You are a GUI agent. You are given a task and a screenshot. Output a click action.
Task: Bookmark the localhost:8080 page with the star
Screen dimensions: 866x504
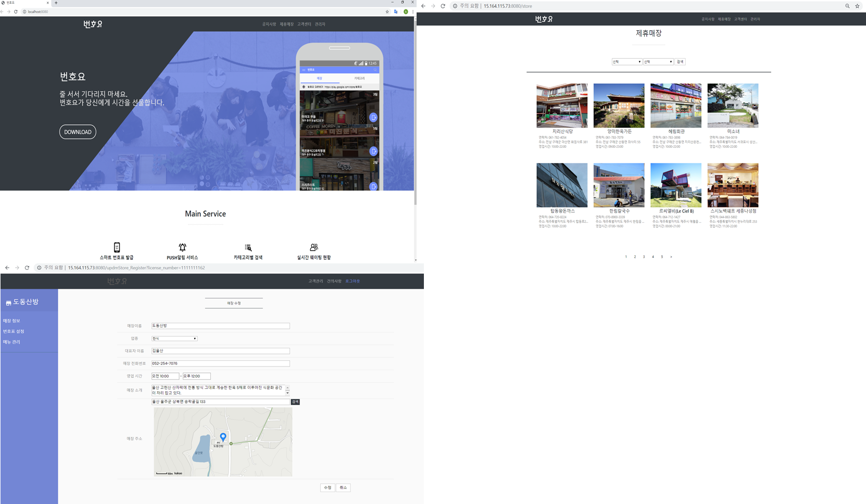(387, 11)
